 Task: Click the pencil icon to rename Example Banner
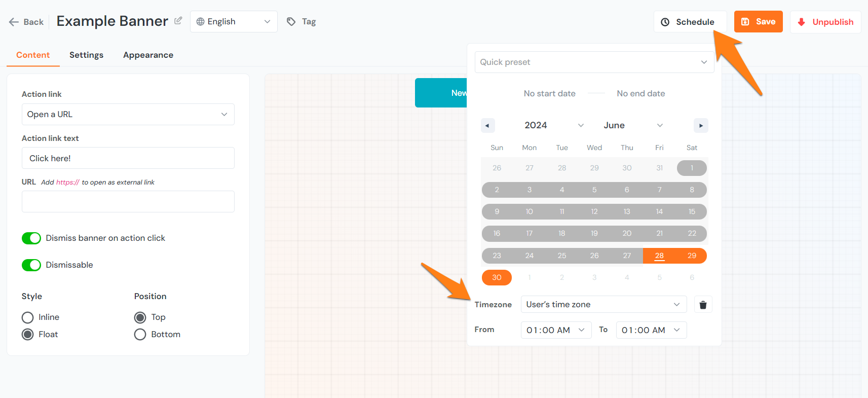(x=178, y=21)
